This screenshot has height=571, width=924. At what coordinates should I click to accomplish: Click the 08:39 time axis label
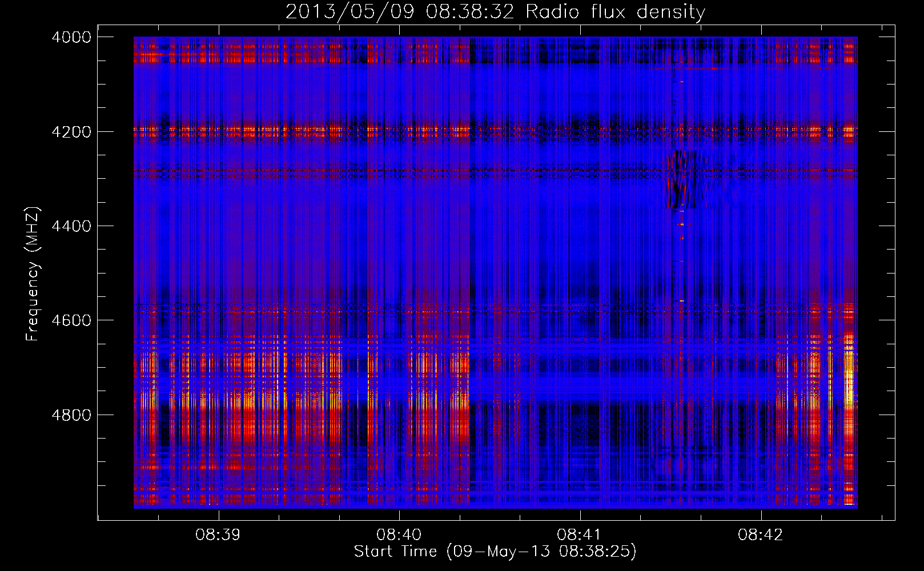(x=218, y=535)
